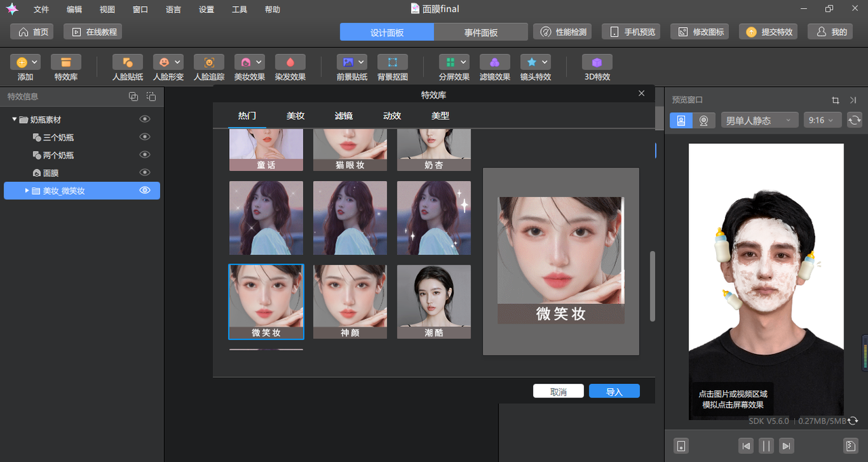Toggle visibility of 面膜 layer
The width and height of the screenshot is (868, 462).
point(144,173)
